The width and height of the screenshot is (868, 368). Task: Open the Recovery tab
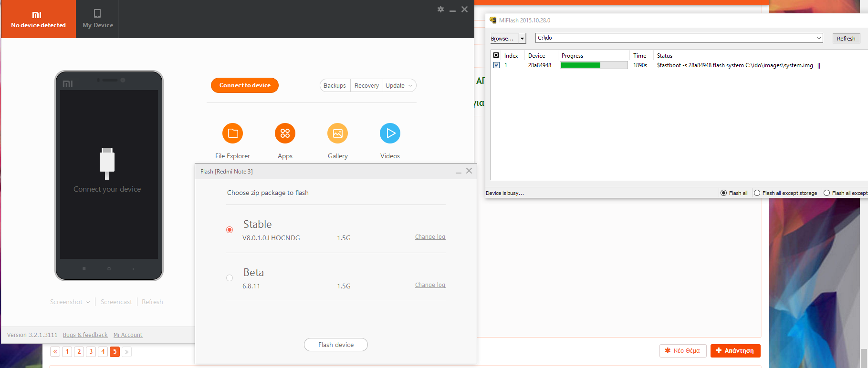(366, 86)
